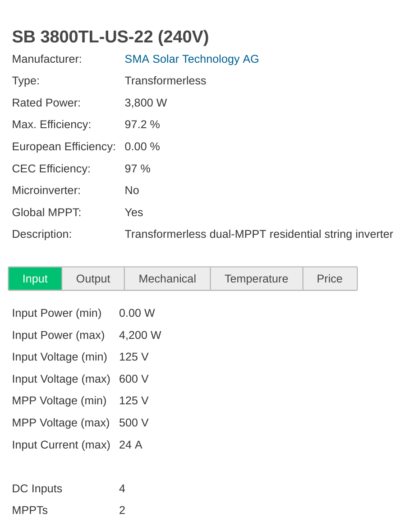View the Price tab
This screenshot has height=532, width=409.
pos(330,279)
